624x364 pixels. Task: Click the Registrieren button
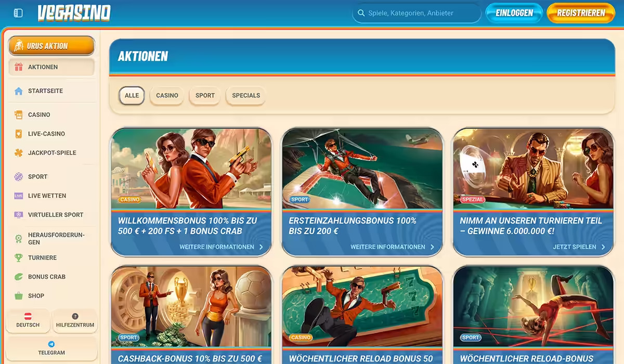(x=581, y=13)
